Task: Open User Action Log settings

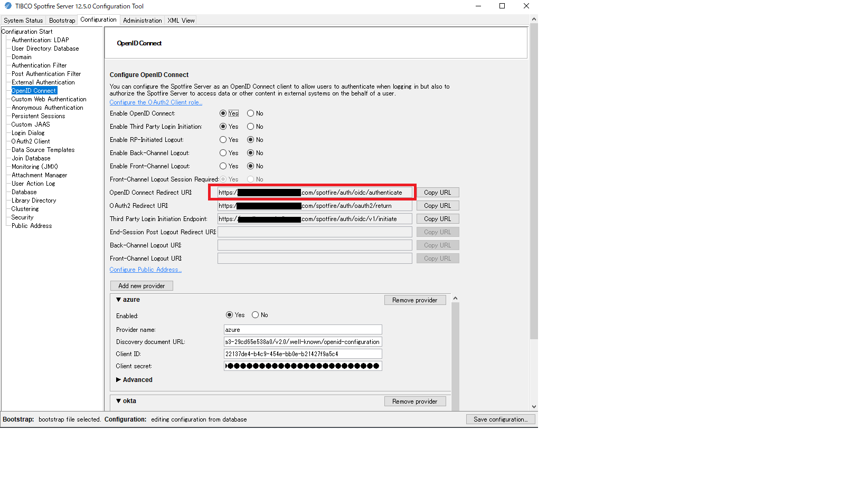Action: (x=33, y=184)
